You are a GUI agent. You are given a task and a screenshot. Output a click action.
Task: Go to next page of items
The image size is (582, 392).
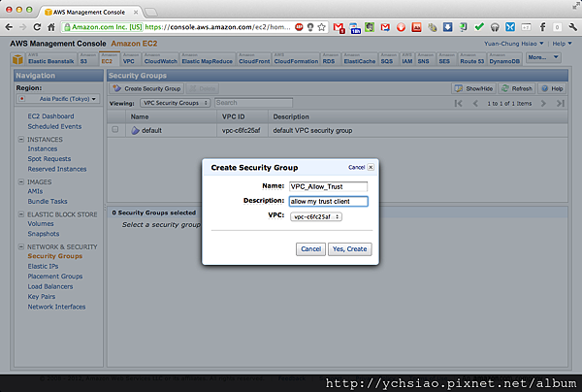pyautogui.click(x=543, y=103)
